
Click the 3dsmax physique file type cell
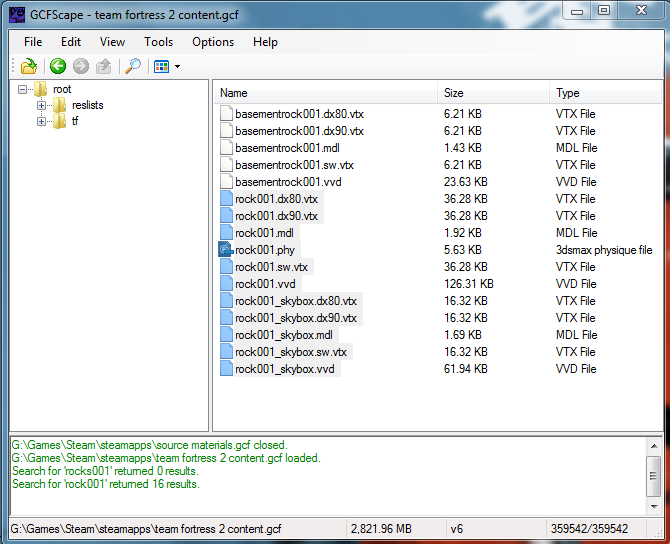[604, 250]
